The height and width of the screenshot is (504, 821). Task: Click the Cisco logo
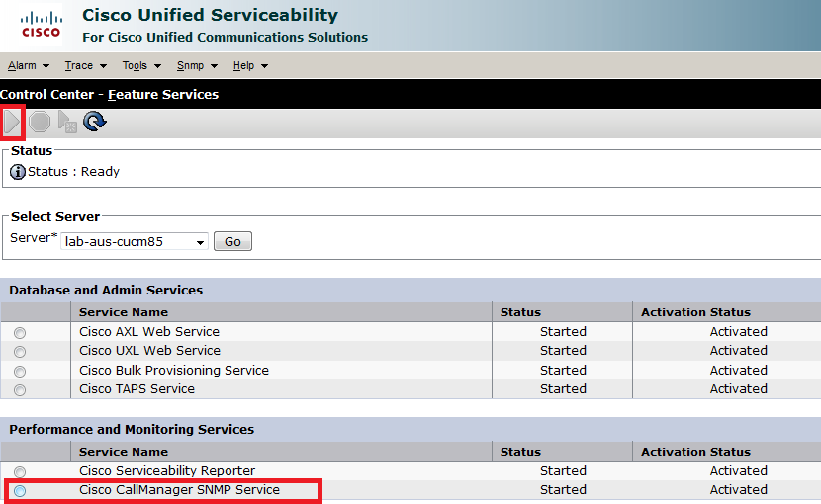41,25
